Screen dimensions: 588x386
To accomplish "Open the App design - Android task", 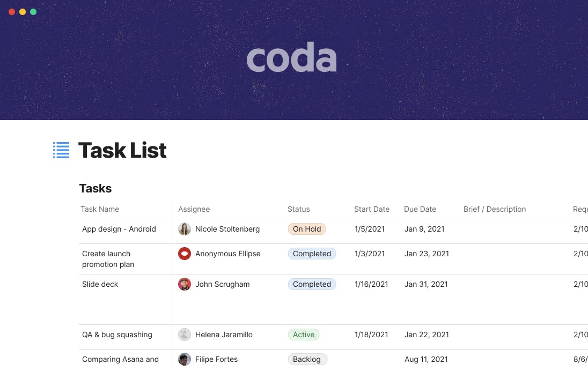I will (x=119, y=229).
